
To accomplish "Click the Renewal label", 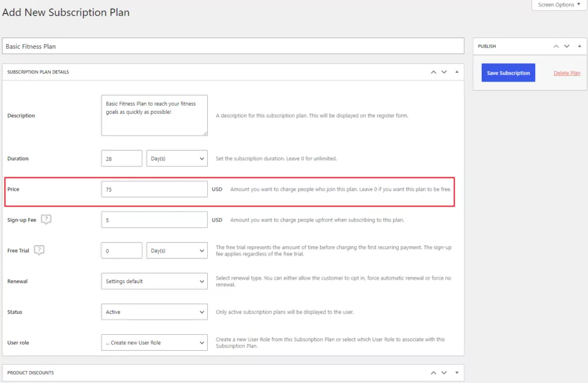I will [x=17, y=281].
